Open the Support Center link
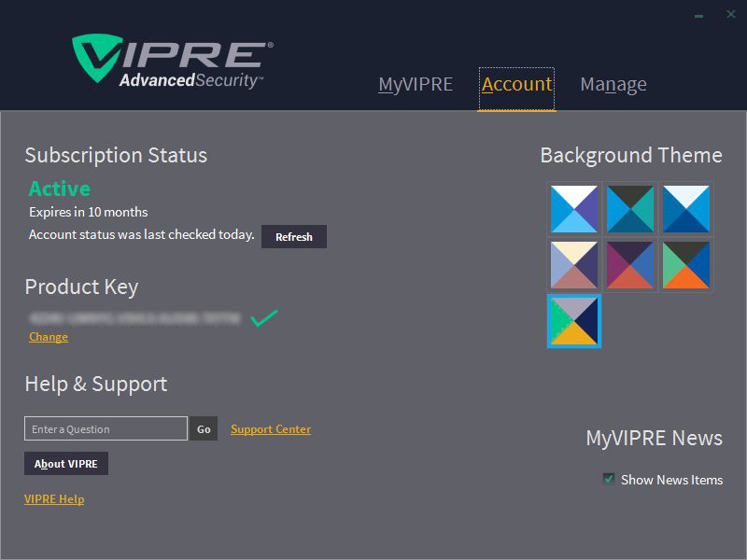The height and width of the screenshot is (560, 747). point(271,429)
